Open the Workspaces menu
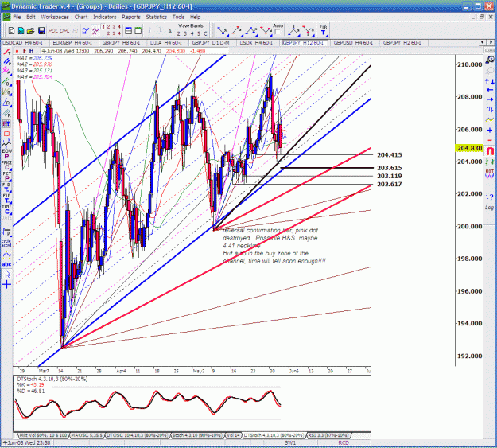497x448 pixels. click(x=55, y=17)
